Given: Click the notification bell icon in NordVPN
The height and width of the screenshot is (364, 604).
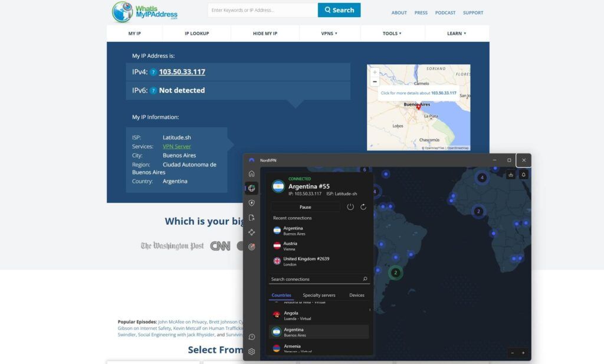Looking at the screenshot, I should point(525,174).
